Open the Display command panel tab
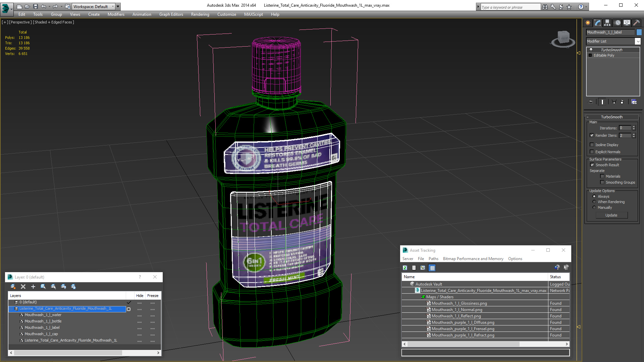 point(627,23)
